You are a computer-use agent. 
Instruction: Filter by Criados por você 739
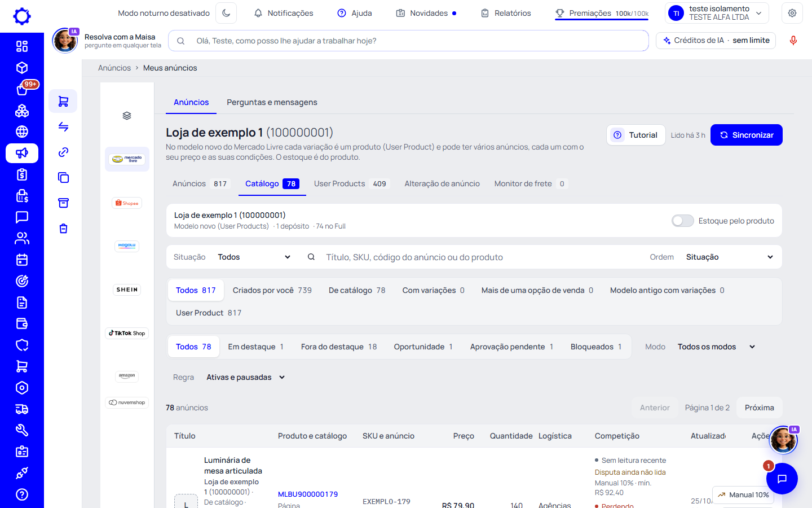click(x=272, y=290)
